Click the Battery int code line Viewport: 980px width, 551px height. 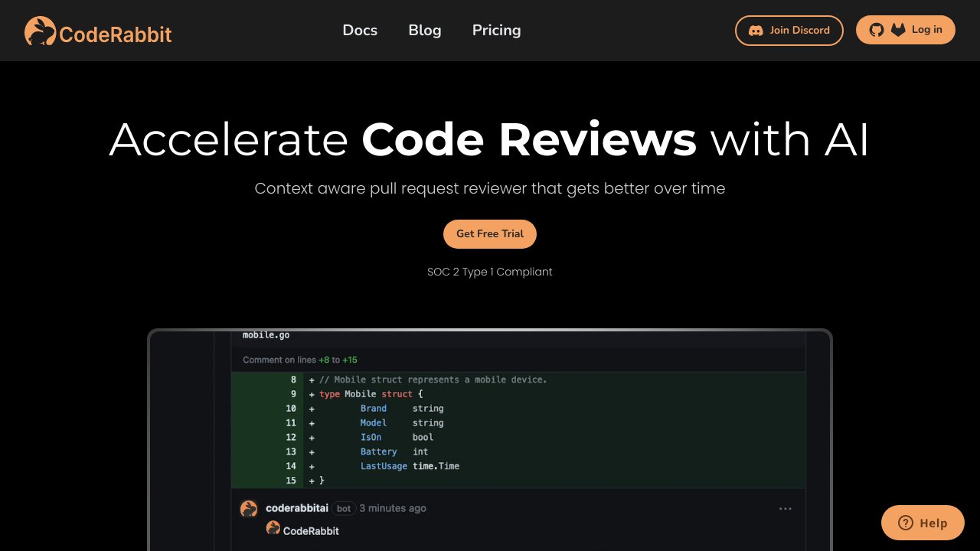[518, 452]
